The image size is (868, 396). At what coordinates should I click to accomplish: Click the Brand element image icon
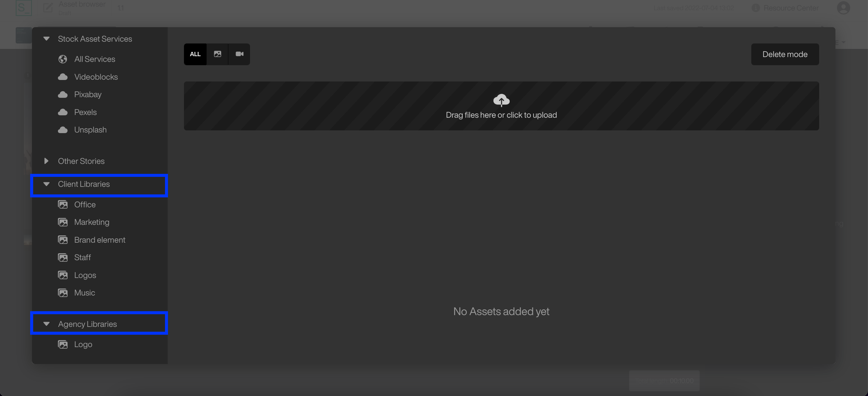(x=64, y=239)
